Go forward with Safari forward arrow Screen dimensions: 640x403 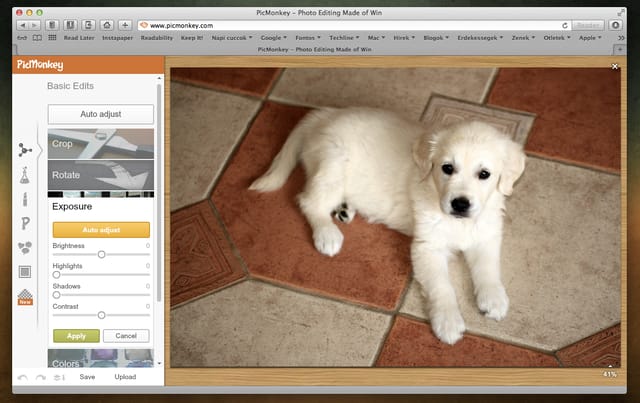point(34,25)
